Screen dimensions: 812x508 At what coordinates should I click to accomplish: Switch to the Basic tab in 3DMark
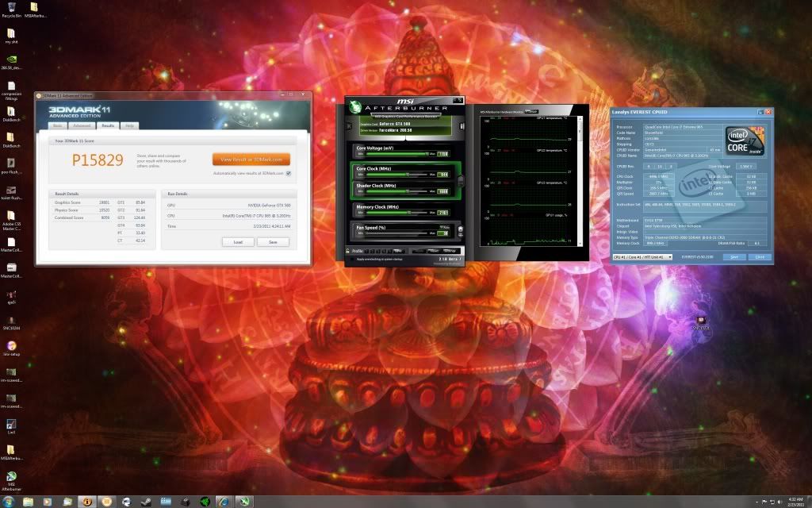tap(57, 125)
